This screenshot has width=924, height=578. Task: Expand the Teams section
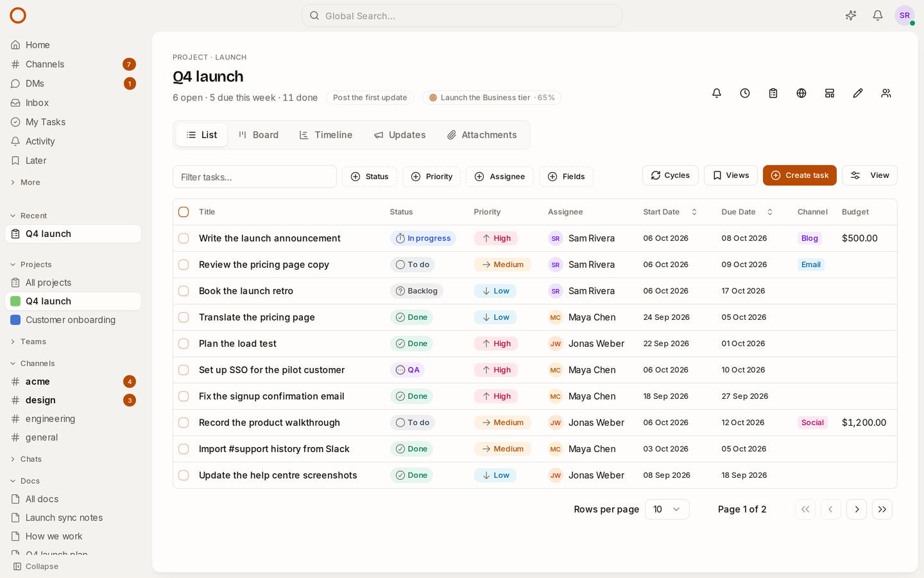tap(28, 342)
